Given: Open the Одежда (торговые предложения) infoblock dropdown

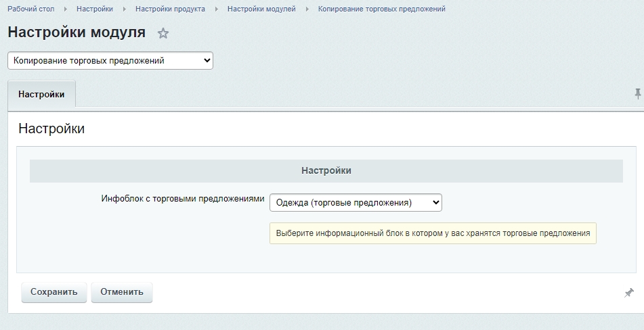Looking at the screenshot, I should pos(356,202).
